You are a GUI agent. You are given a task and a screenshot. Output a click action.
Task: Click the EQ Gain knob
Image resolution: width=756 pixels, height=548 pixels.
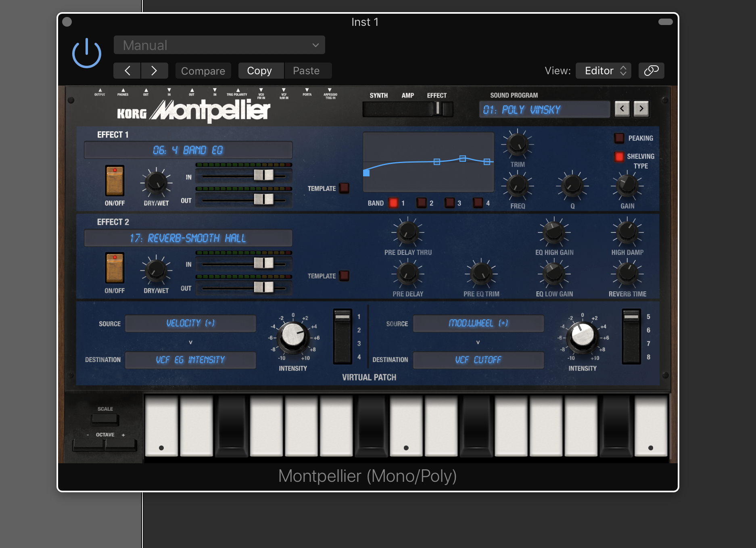(x=627, y=185)
